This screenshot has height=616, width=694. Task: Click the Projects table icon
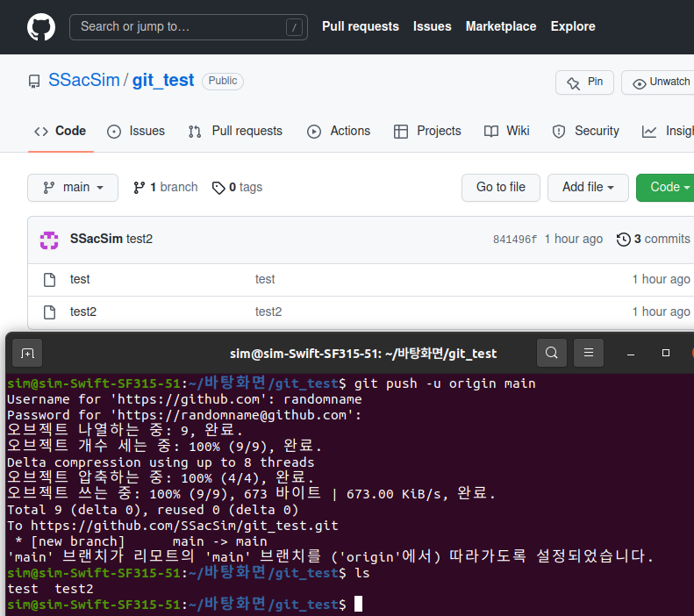[401, 132]
